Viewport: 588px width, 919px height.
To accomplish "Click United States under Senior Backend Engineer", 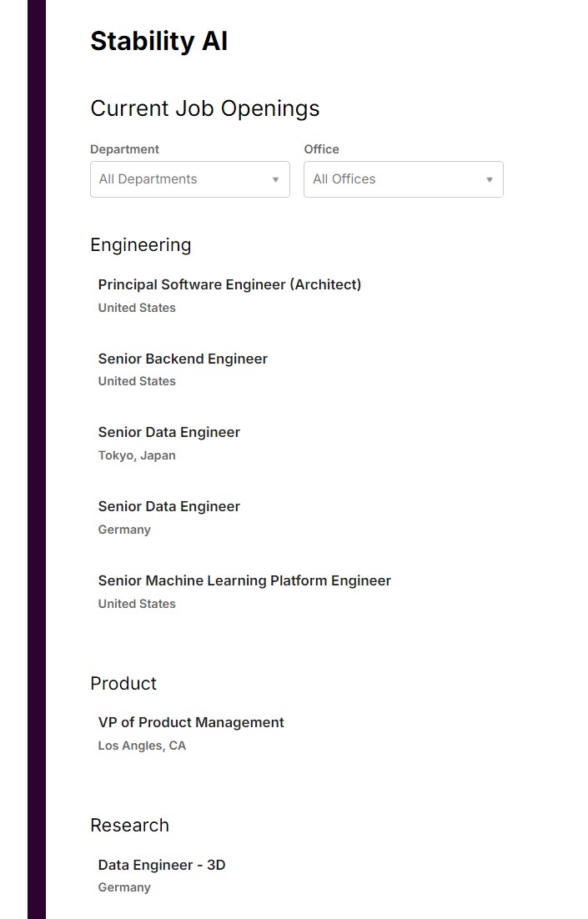I will (x=137, y=381).
